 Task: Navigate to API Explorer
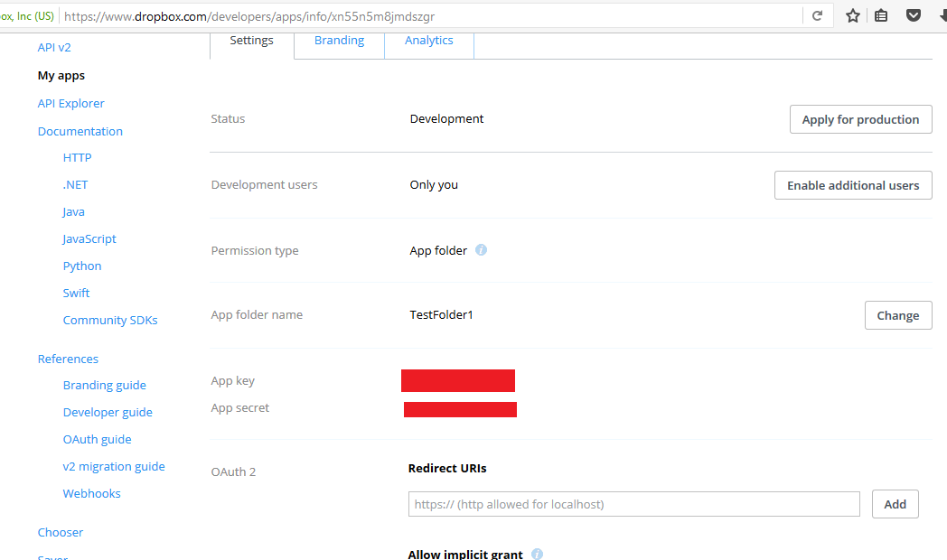[70, 103]
